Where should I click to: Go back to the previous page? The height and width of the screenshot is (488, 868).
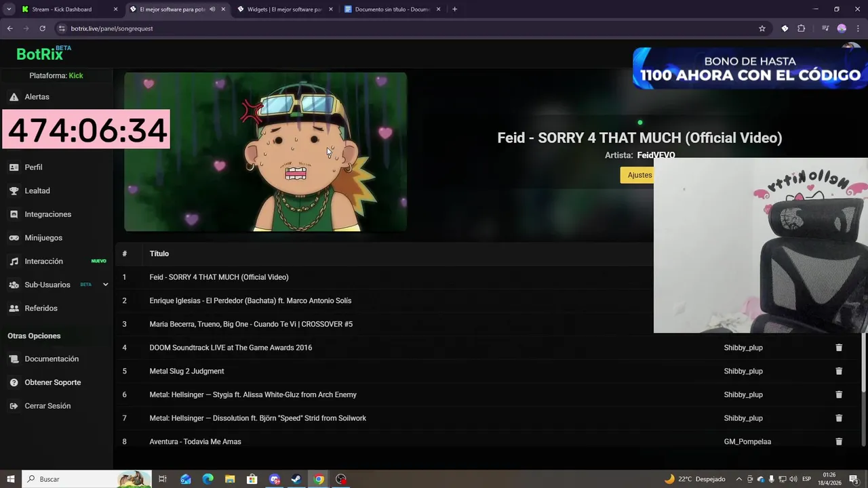click(x=9, y=28)
